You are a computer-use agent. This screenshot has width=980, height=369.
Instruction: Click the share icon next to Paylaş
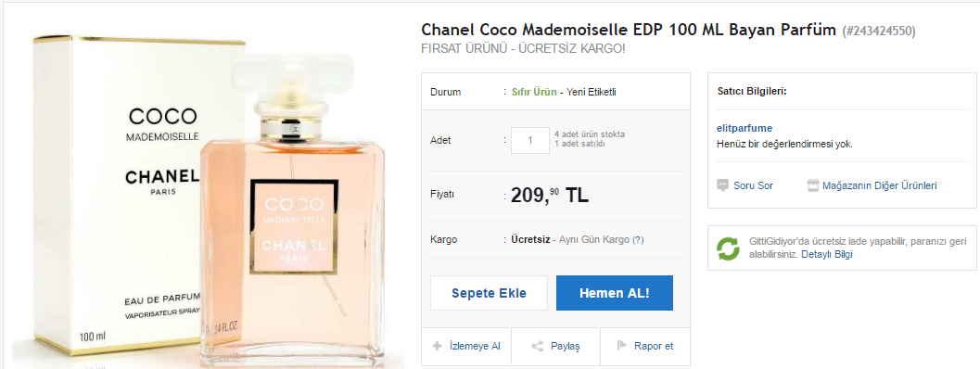click(x=536, y=347)
